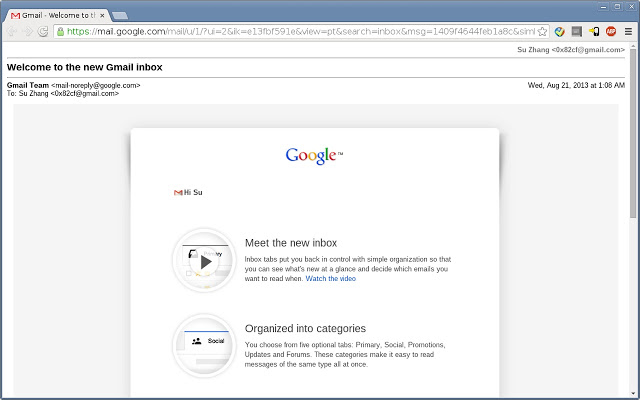Click the To: Su Zhang recipient line
Screen dimensions: 640x400
tap(63, 93)
